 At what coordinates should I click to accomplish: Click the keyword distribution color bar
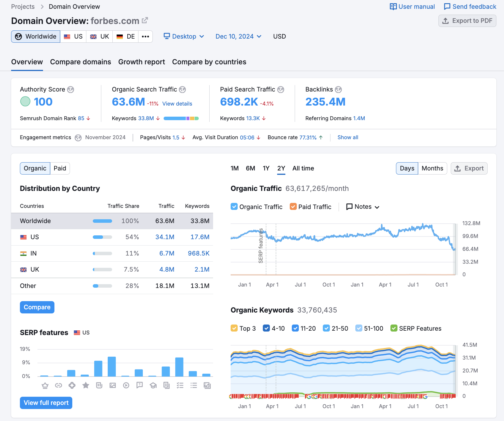(181, 118)
